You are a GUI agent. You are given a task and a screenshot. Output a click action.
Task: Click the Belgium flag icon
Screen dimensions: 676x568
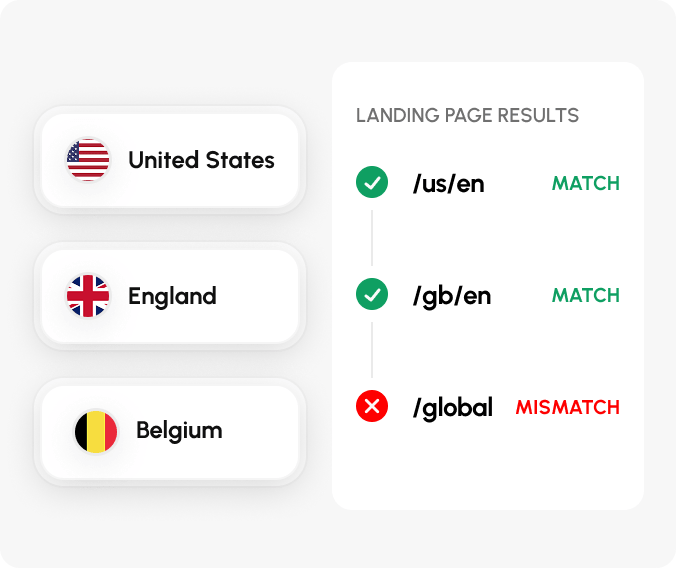[x=96, y=432]
